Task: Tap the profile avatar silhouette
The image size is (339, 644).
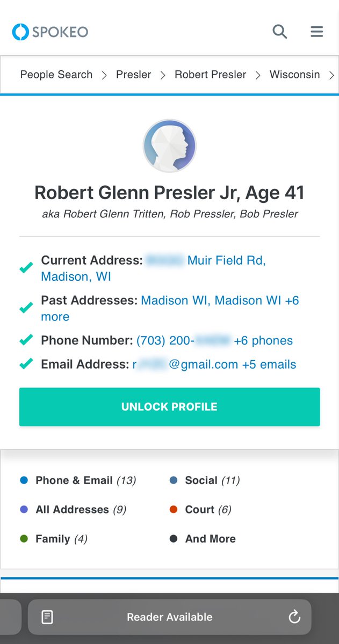Action: [170, 146]
